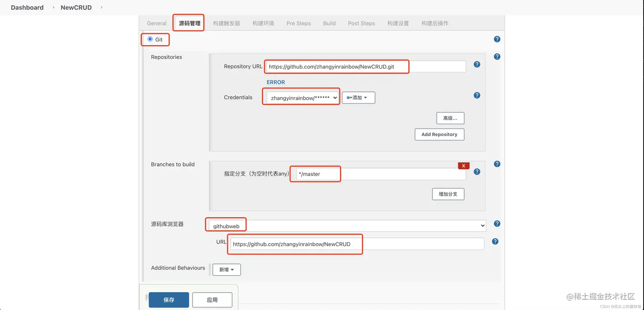Viewport: 644px width, 310px height.
Task: Go to NewCRUD breadcrumb link
Action: (x=76, y=7)
